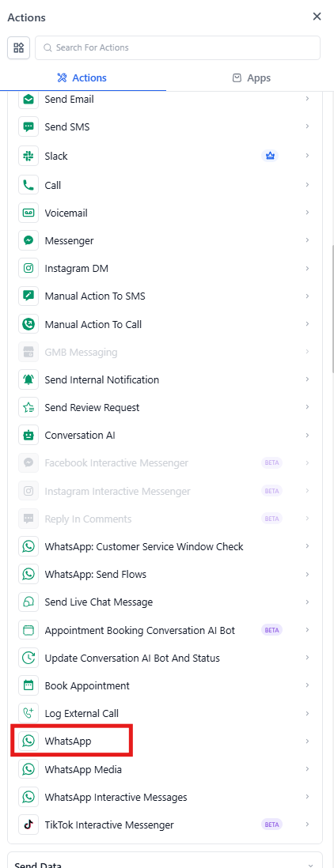Select the Actions tab
This screenshot has height=868, width=334.
point(82,78)
